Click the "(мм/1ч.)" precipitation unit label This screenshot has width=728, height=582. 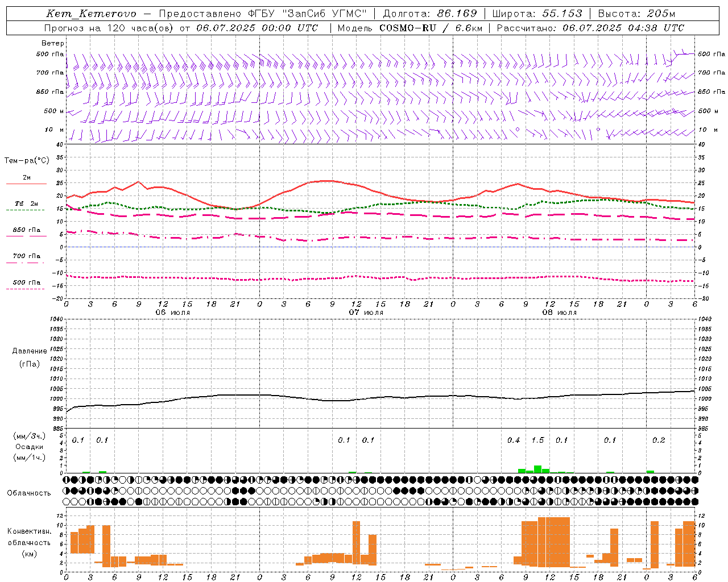[30, 458]
